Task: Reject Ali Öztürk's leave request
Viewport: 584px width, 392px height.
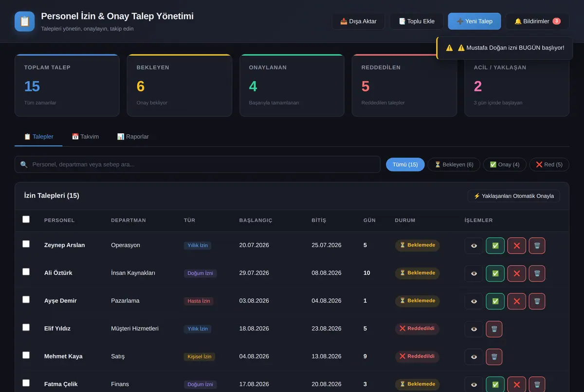Action: pyautogui.click(x=516, y=273)
